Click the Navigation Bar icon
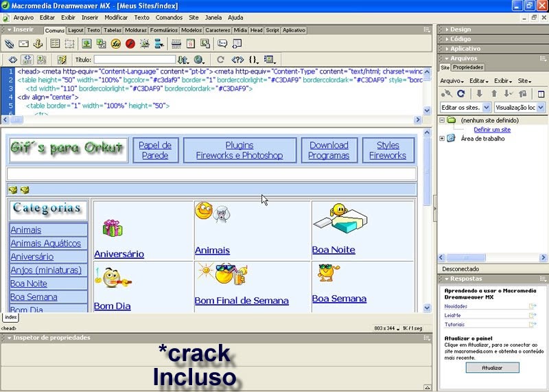Screen dimensions: 549x392 159,44
